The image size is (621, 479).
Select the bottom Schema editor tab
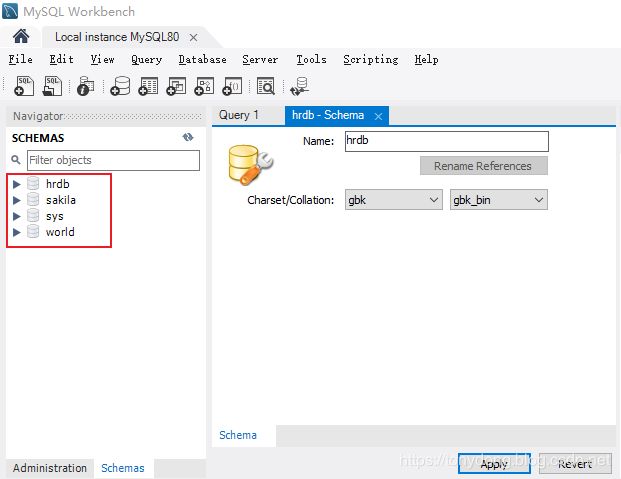tap(238, 435)
